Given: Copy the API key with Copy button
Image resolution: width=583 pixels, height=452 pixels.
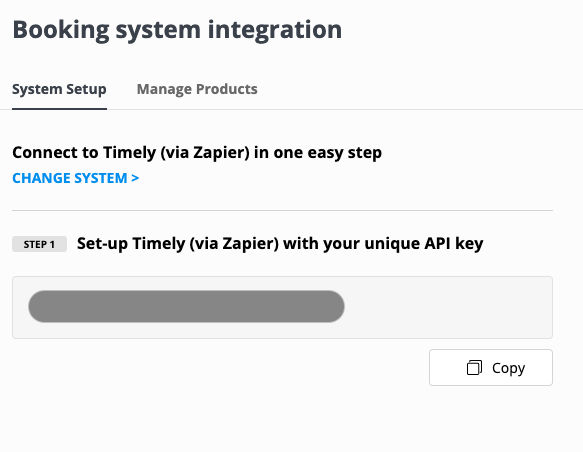Looking at the screenshot, I should [x=491, y=367].
